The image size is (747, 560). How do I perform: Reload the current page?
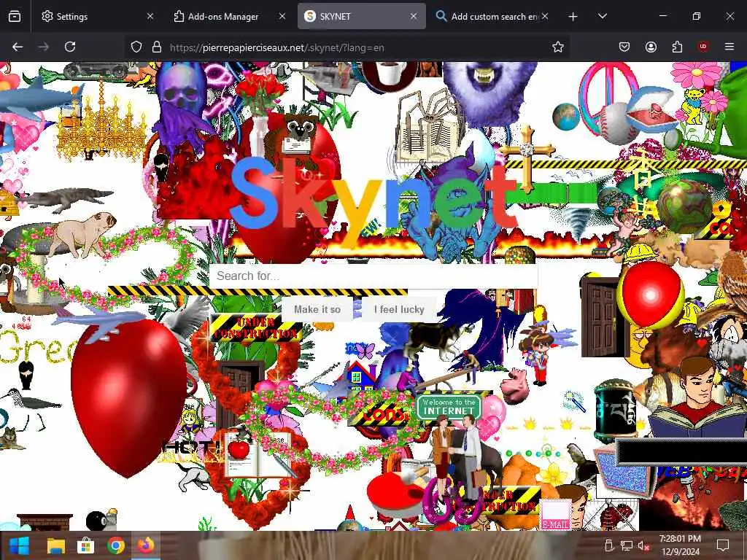pyautogui.click(x=70, y=47)
